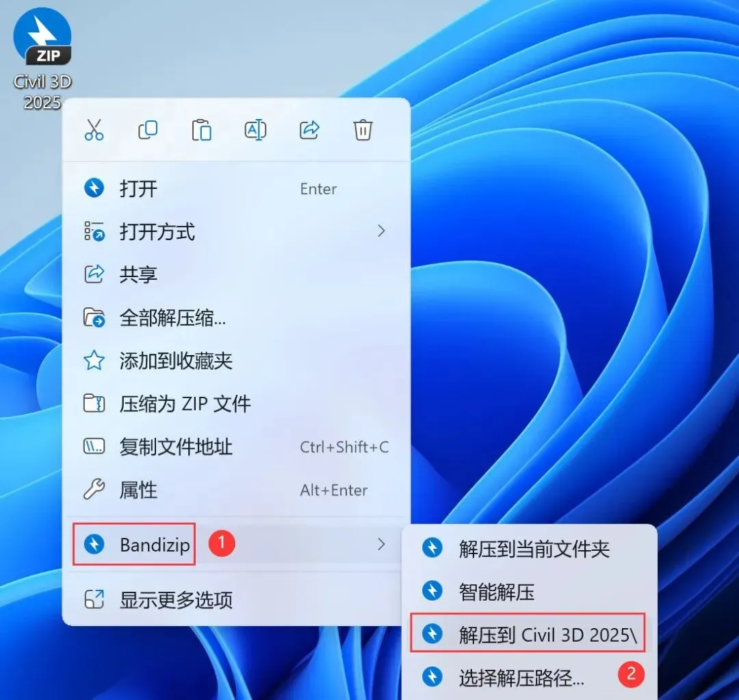Click the lightning icon beside 智能解压

pos(432,591)
